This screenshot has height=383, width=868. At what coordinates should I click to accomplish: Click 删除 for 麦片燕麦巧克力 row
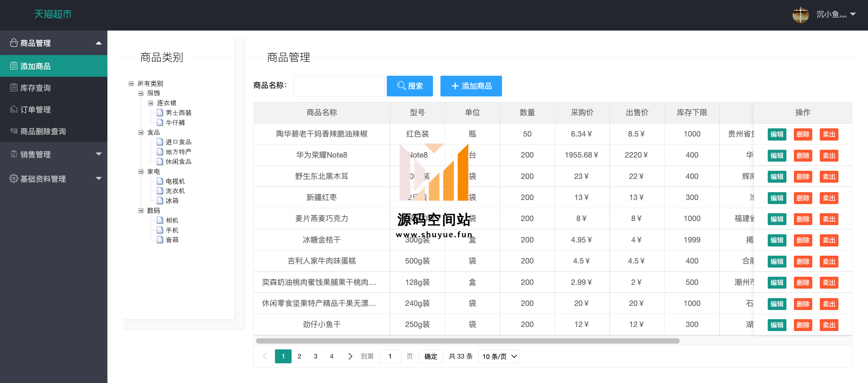[803, 219]
